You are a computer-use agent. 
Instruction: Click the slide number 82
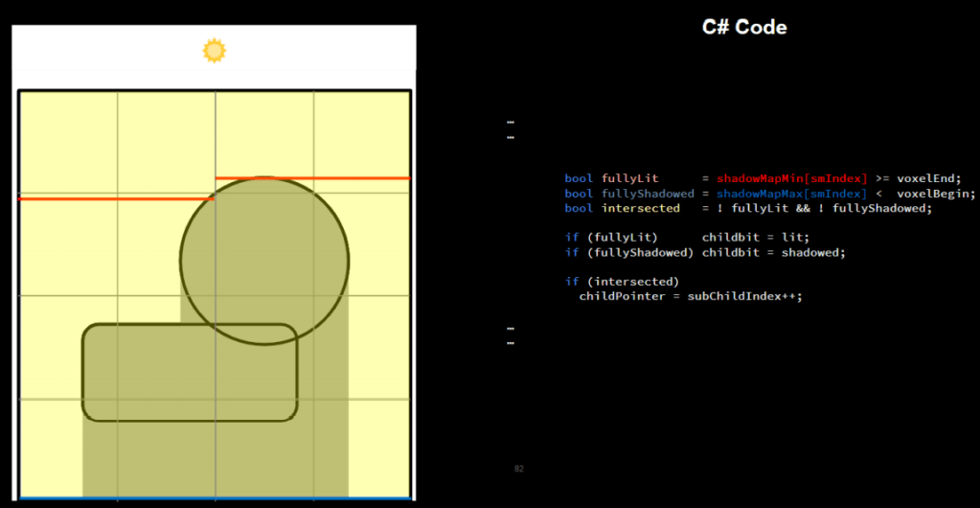coord(518,469)
